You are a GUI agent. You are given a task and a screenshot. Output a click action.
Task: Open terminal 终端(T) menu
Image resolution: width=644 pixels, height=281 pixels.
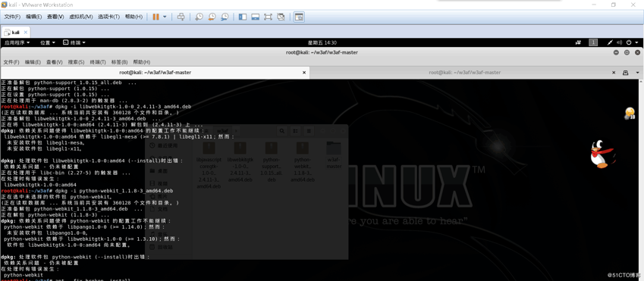[98, 62]
